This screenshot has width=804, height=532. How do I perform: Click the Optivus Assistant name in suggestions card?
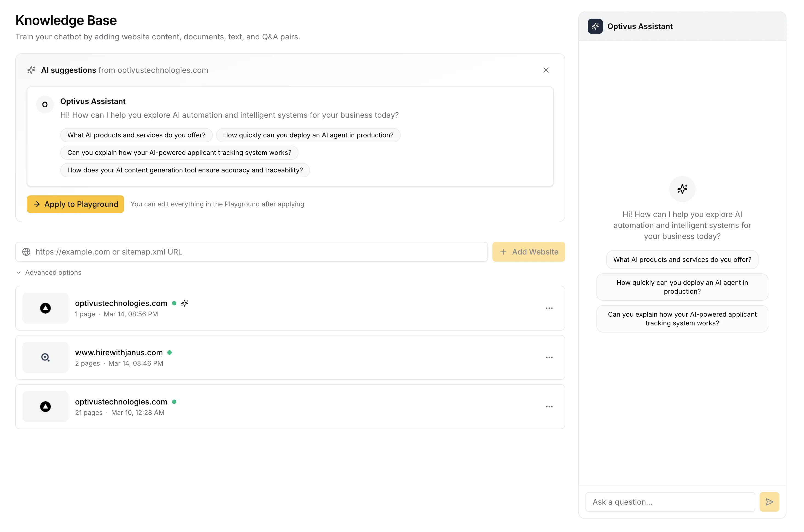point(93,102)
